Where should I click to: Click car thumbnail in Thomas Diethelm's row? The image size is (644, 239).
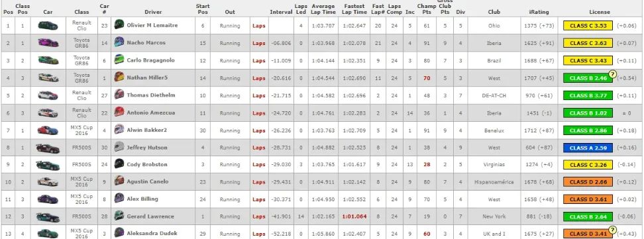pos(48,95)
